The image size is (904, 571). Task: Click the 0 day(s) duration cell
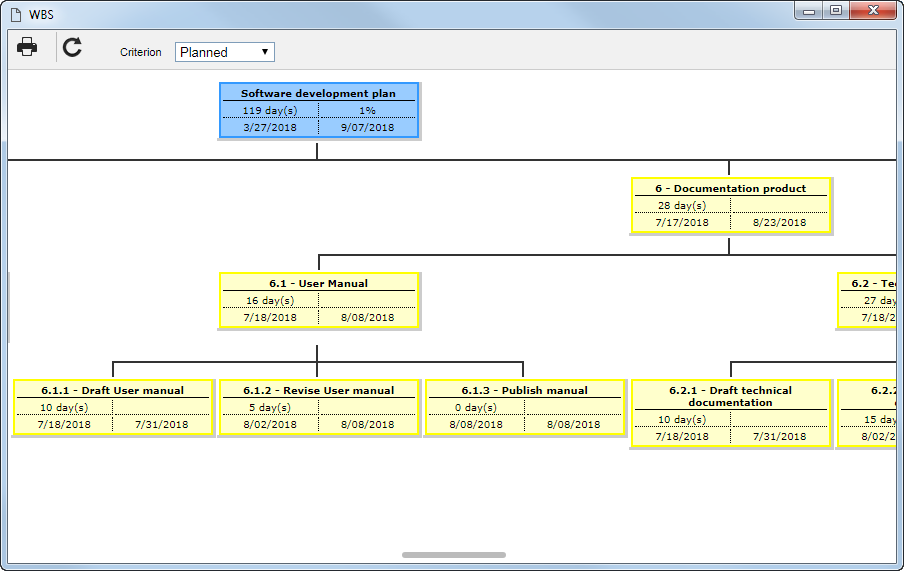click(x=476, y=408)
